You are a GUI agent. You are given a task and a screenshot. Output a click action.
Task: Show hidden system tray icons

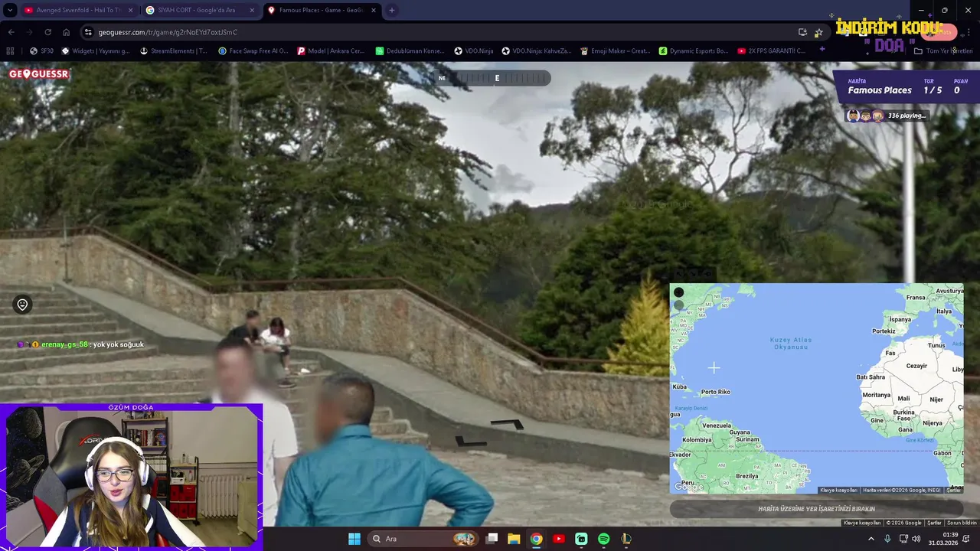point(871,539)
